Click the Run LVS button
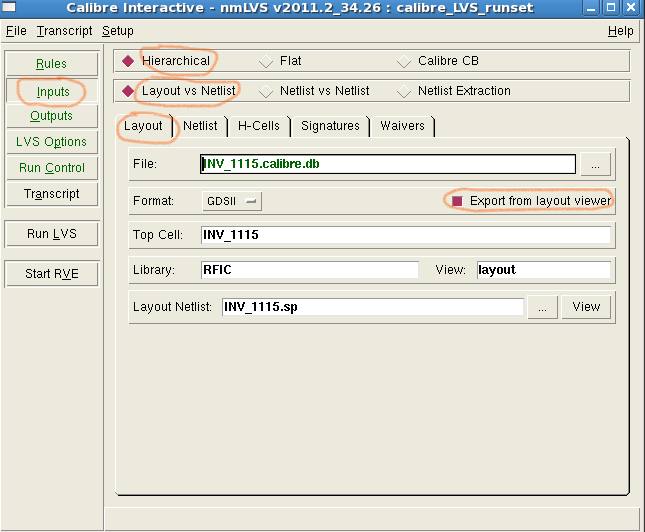This screenshot has width=645, height=532. tap(51, 234)
